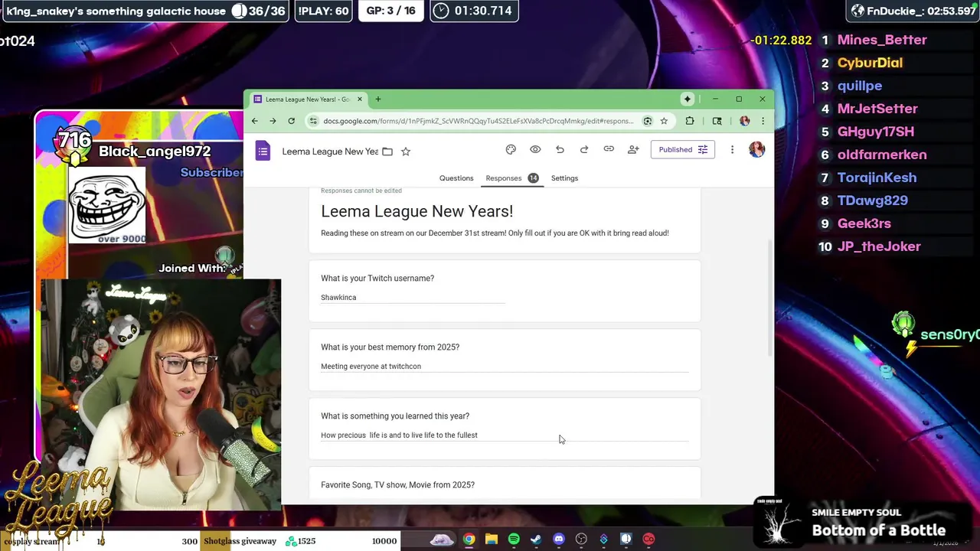The image size is (980, 551).
Task: Click the question What is your best memory from 2025?
Action: pyautogui.click(x=390, y=347)
